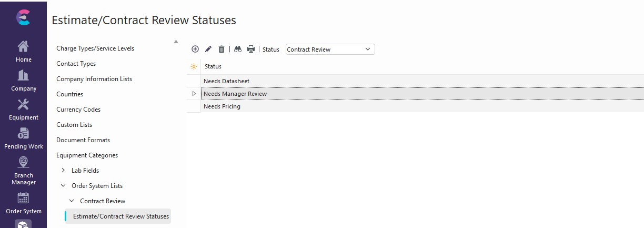Open Branch Manager in the sidebar
Image resolution: width=644 pixels, height=228 pixels.
tap(23, 170)
